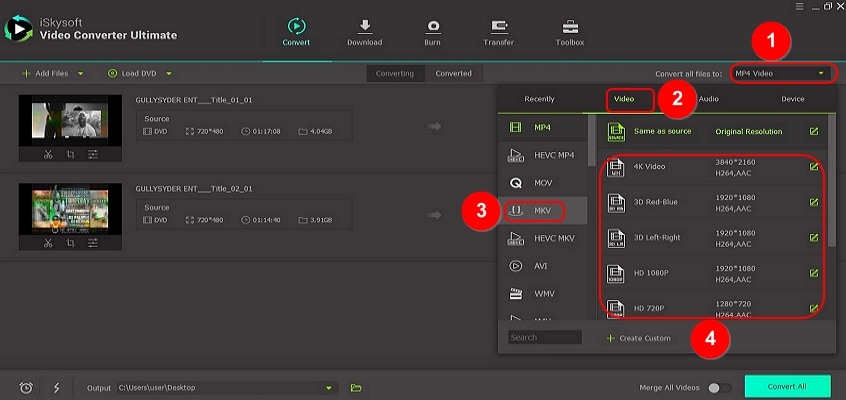
Task: Choose the Same as source preset
Action: pos(714,131)
